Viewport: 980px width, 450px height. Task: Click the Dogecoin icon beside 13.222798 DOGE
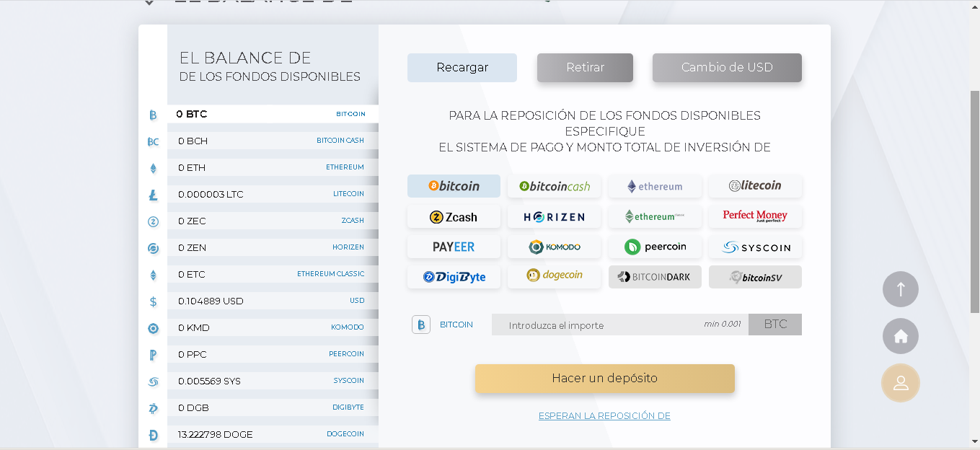tap(153, 435)
